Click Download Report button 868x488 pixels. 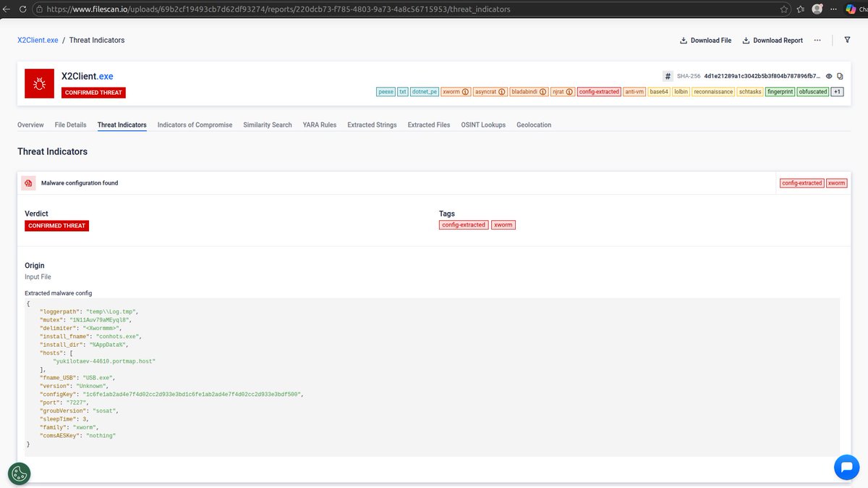[x=773, y=41]
